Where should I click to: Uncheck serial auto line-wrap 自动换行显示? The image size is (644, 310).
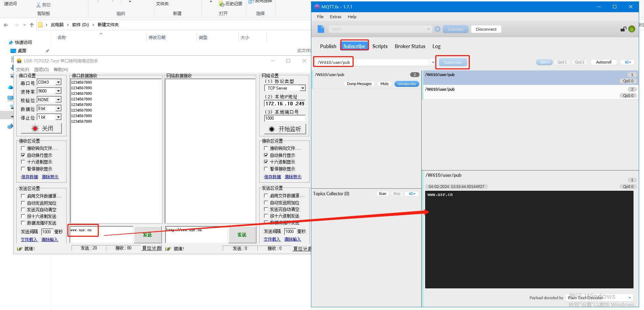[x=23, y=155]
